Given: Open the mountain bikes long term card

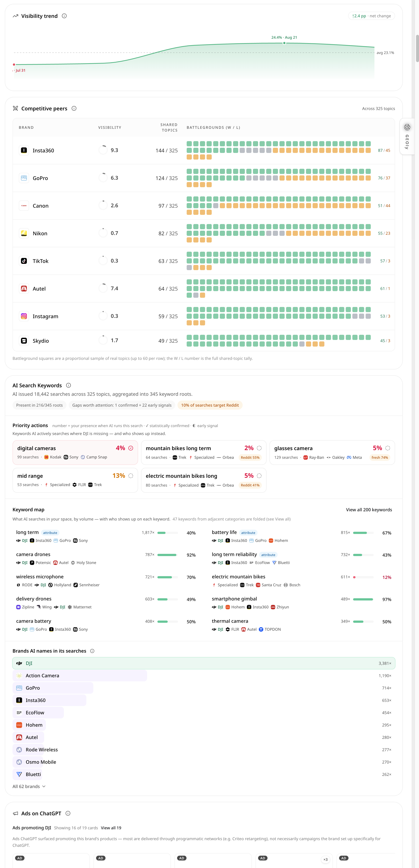Looking at the screenshot, I should (204, 452).
